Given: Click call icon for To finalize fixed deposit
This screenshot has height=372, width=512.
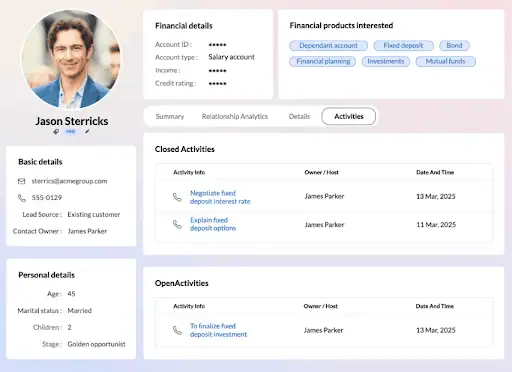Looking at the screenshot, I should tap(177, 330).
